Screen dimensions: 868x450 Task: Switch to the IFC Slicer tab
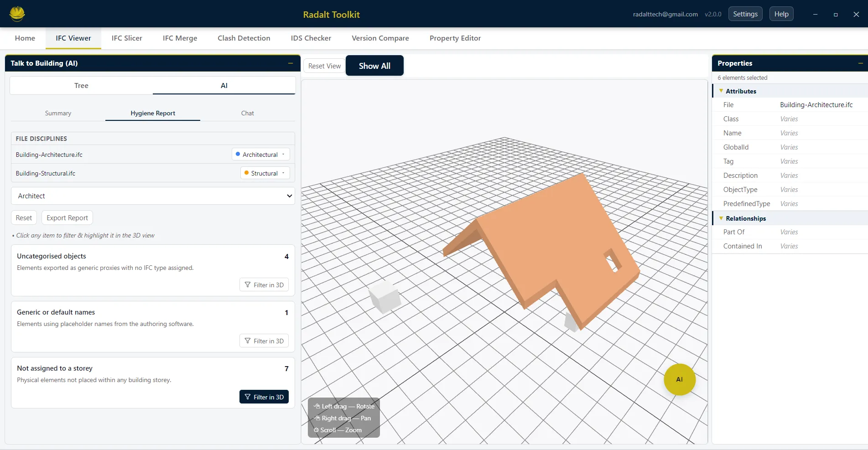[127, 38]
